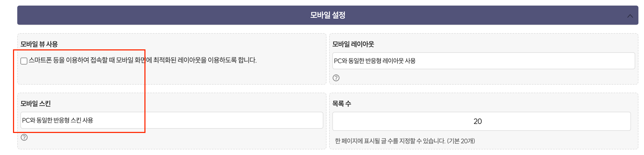Open the 모바일 레이아웃 dropdown

484,61
